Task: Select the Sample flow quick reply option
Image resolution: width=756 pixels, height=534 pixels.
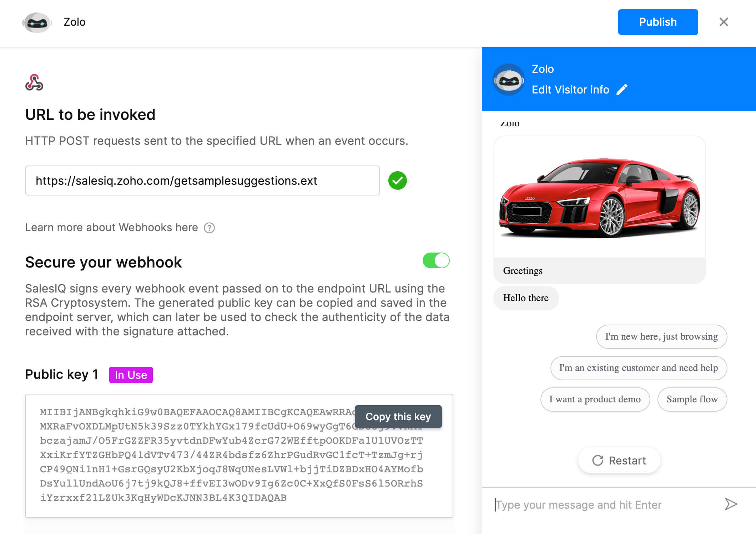Action: 691,400
